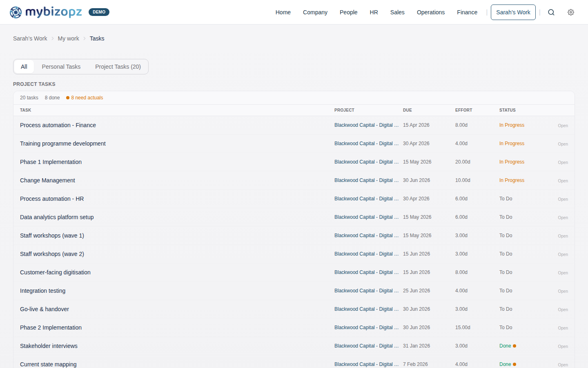Screen dimensions: 588x368
Task: Open the Project Tasks (20) tab
Action: pos(118,66)
